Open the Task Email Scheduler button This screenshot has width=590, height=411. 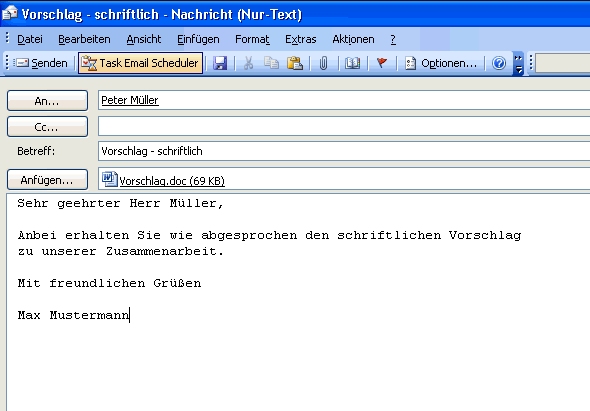[140, 63]
